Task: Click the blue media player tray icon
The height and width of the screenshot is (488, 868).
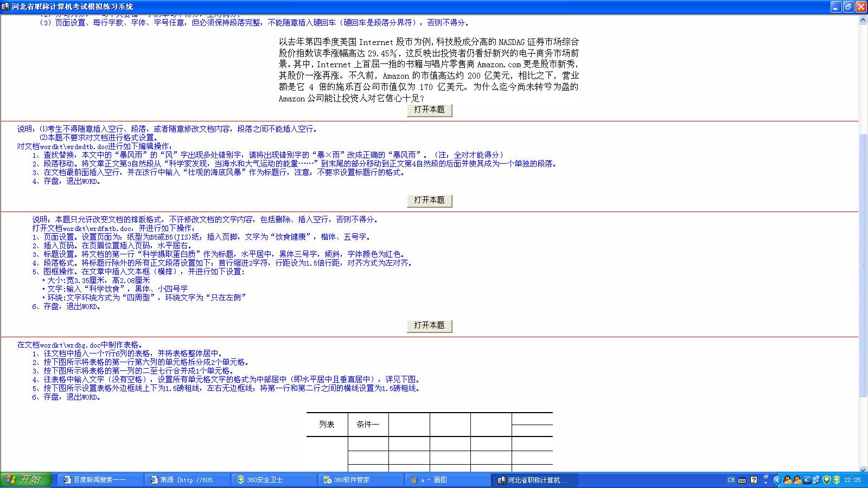Action: 807,480
